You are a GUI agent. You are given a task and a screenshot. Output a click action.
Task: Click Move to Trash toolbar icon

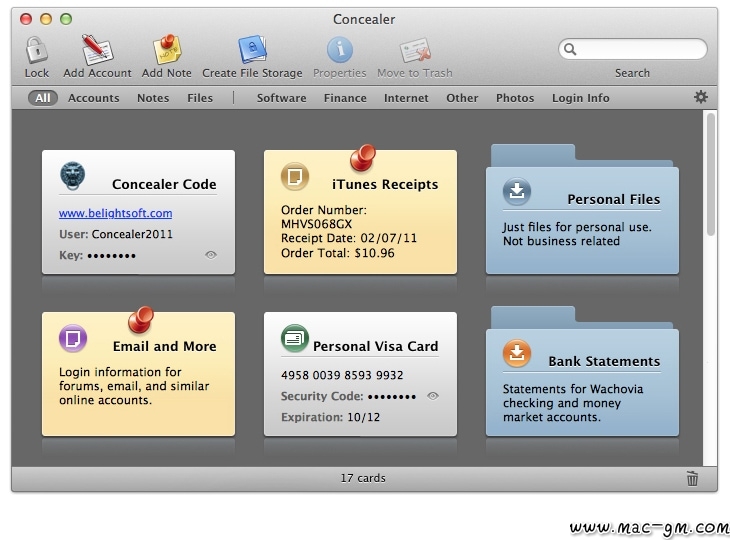[x=414, y=50]
